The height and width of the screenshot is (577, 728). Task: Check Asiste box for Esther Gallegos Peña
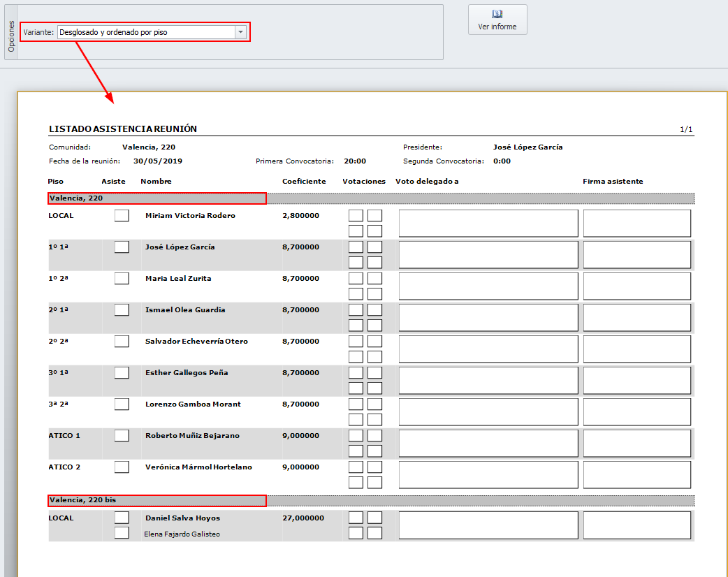point(122,372)
